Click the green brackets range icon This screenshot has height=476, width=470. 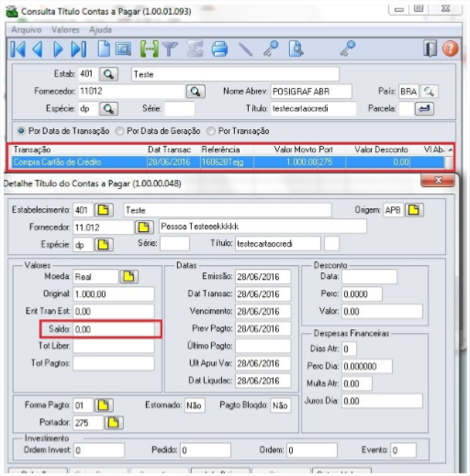pyautogui.click(x=149, y=49)
